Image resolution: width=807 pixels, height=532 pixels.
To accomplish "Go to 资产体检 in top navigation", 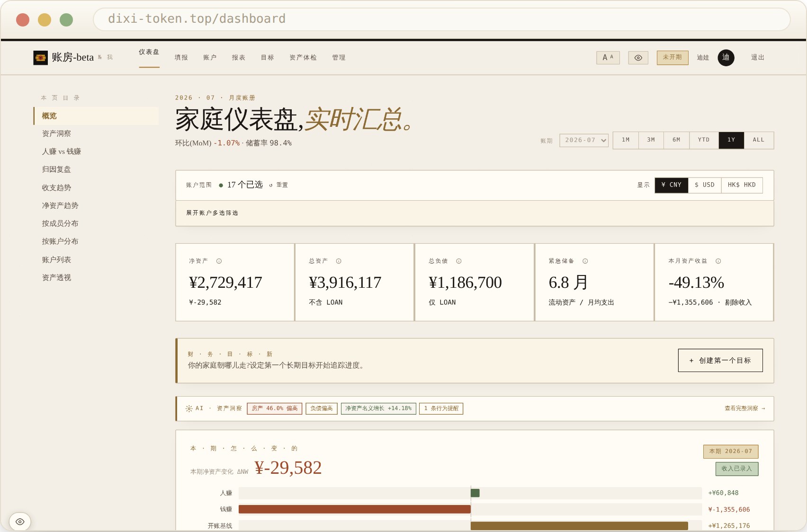I will pyautogui.click(x=303, y=58).
